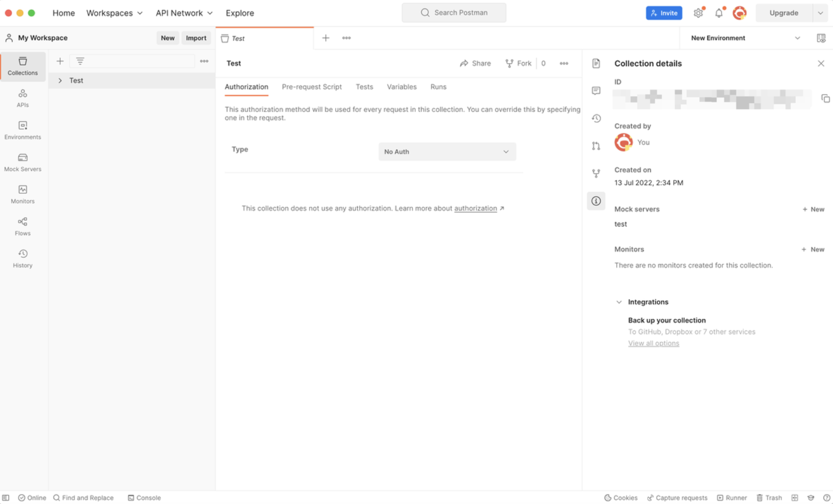Open the help icon in status bar

(x=827, y=497)
